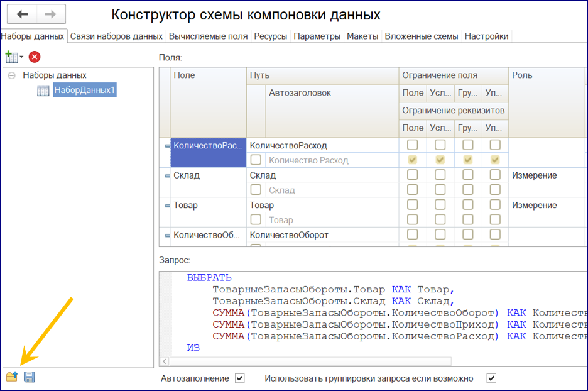Click the forward navigation arrow
This screenshot has height=391, width=588.
click(51, 14)
